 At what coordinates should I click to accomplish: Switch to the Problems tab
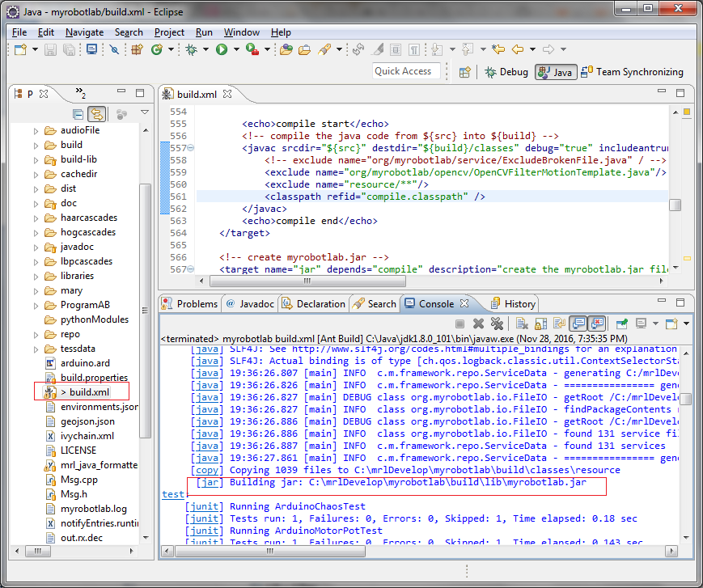(x=189, y=304)
